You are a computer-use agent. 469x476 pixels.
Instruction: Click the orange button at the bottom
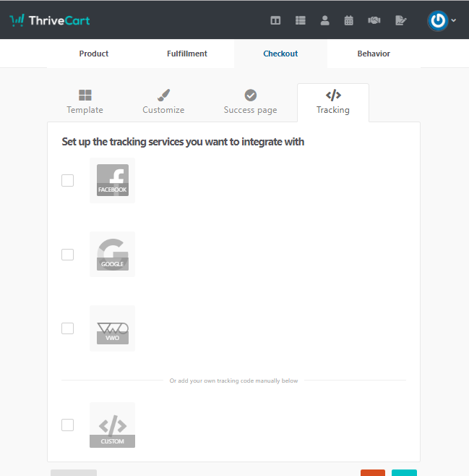[373, 472]
